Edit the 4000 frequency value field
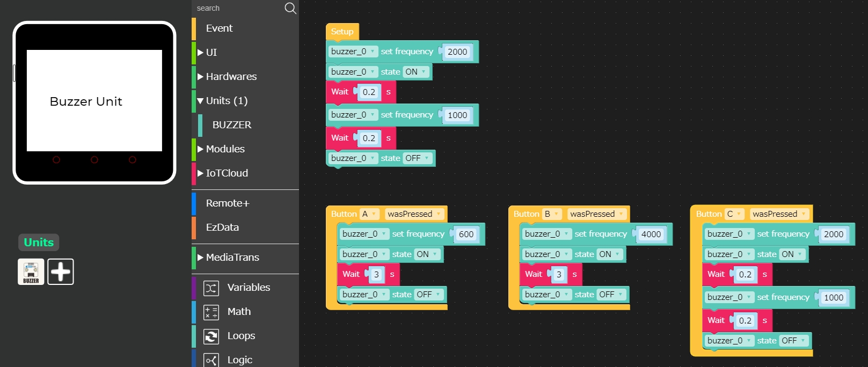The width and height of the screenshot is (868, 367). click(651, 234)
